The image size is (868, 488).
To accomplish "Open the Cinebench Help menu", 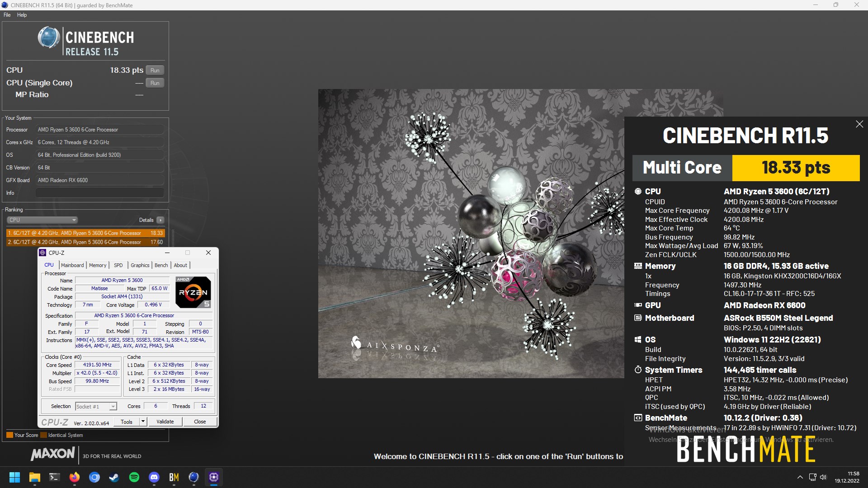I will (x=22, y=15).
